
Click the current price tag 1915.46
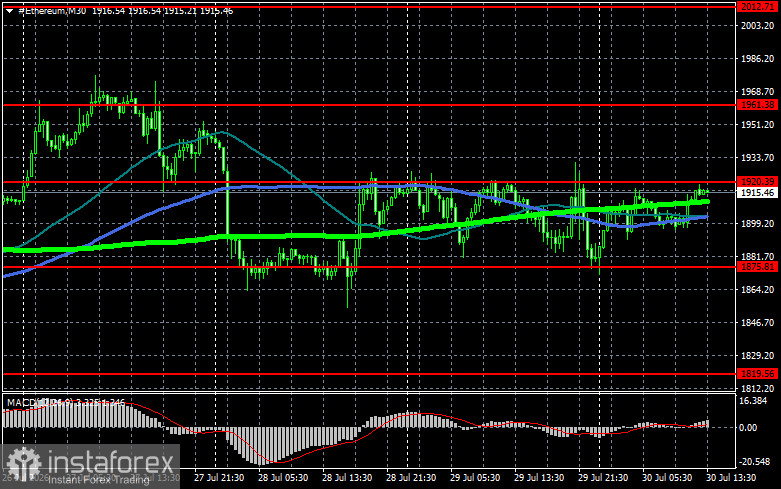click(x=757, y=193)
